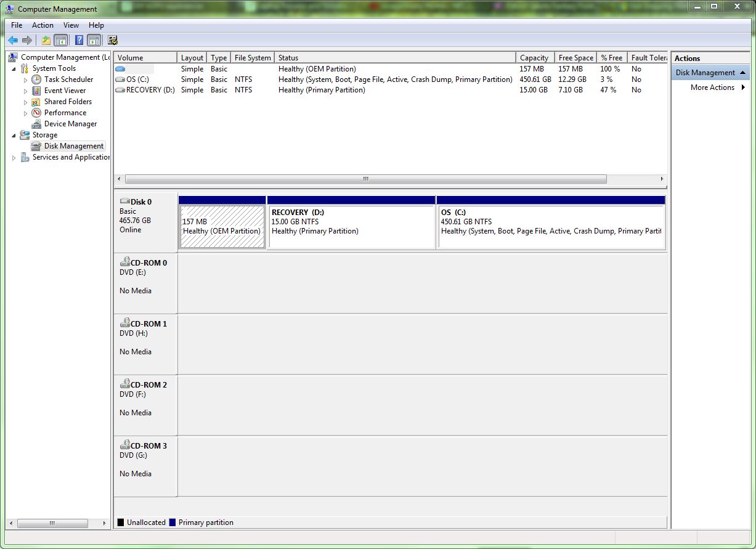Click the Back arrow toolbar icon
Viewport: 756px width, 549px height.
(x=13, y=41)
